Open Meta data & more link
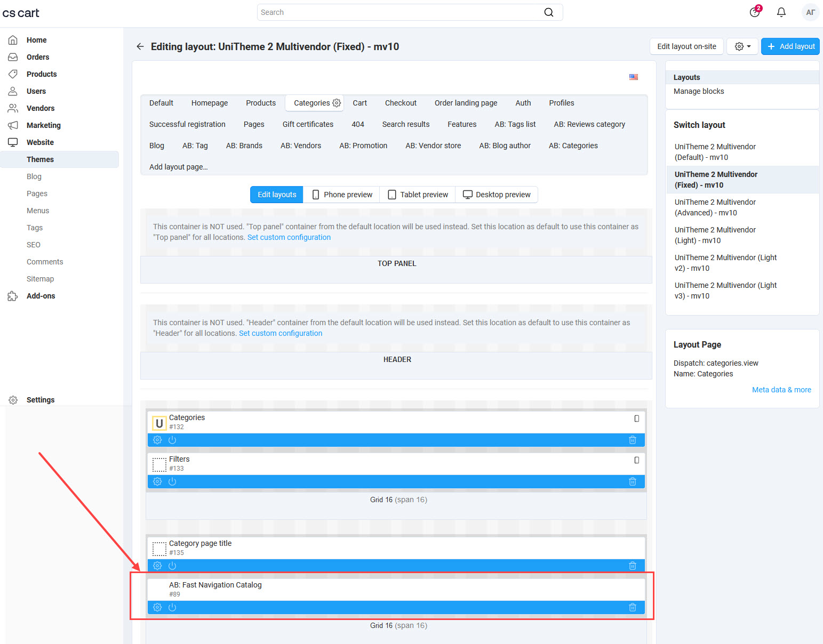 point(781,390)
